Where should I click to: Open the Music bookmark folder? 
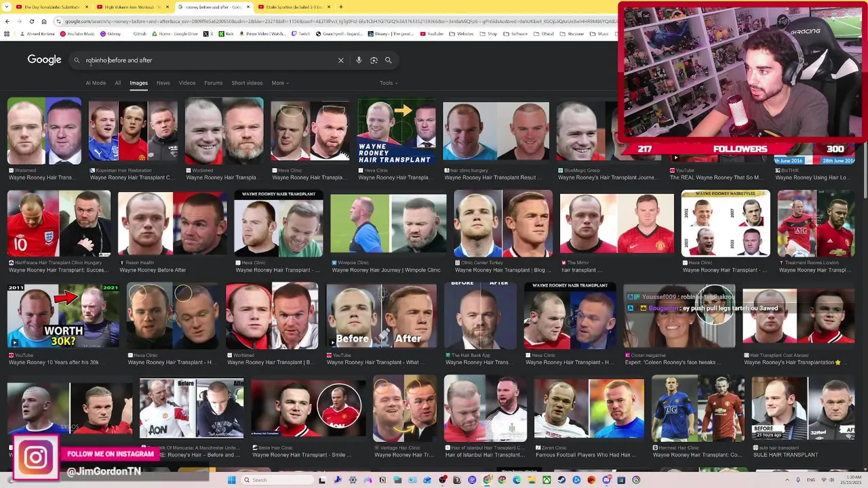click(599, 33)
